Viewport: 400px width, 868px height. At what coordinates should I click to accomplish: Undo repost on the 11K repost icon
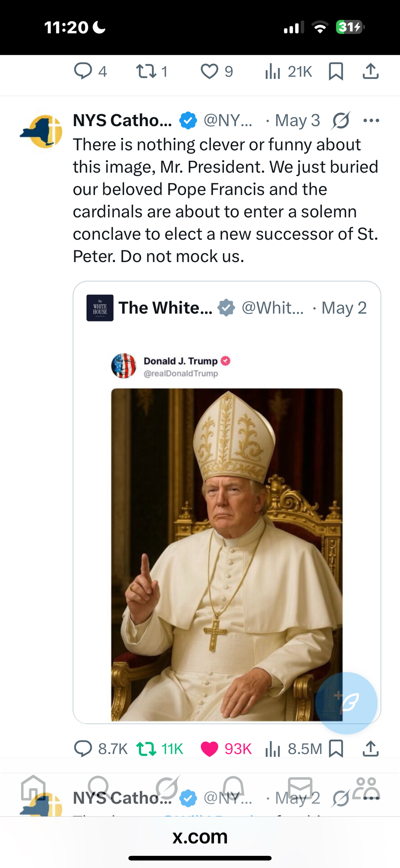pos(146,749)
